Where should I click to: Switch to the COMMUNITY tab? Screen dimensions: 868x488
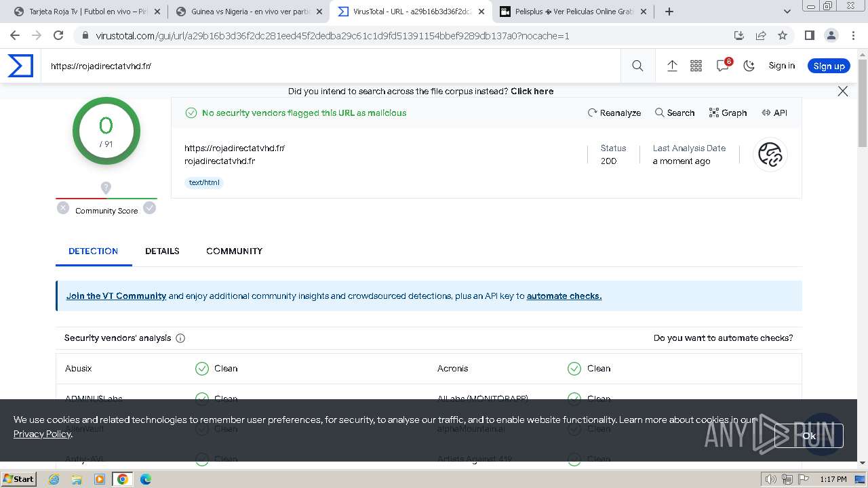234,251
